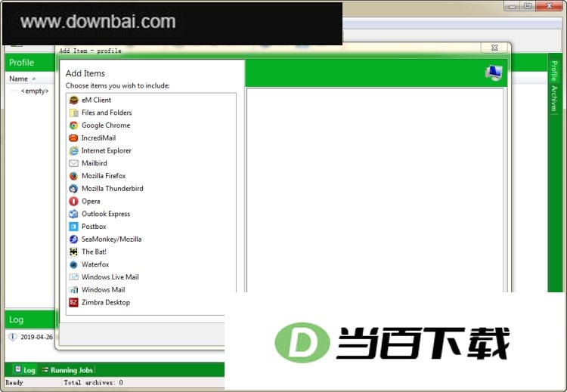Image resolution: width=567 pixels, height=392 pixels.
Task: Minimize the main application window
Action: point(512,6)
